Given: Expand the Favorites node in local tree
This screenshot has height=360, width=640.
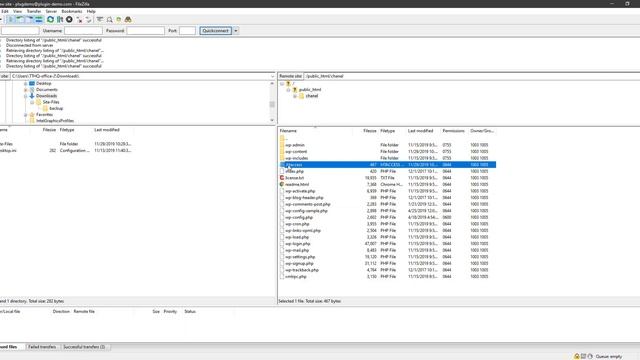Looking at the screenshot, I should [x=26, y=115].
